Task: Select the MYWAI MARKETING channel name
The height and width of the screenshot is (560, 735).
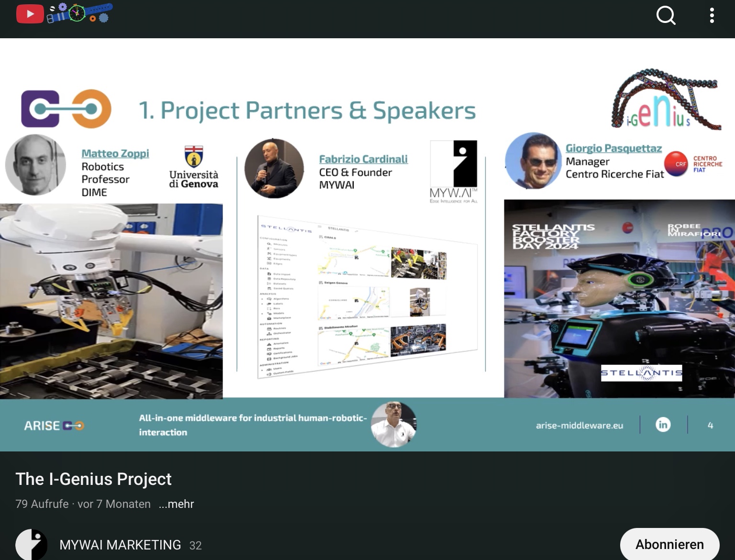Action: [x=120, y=545]
